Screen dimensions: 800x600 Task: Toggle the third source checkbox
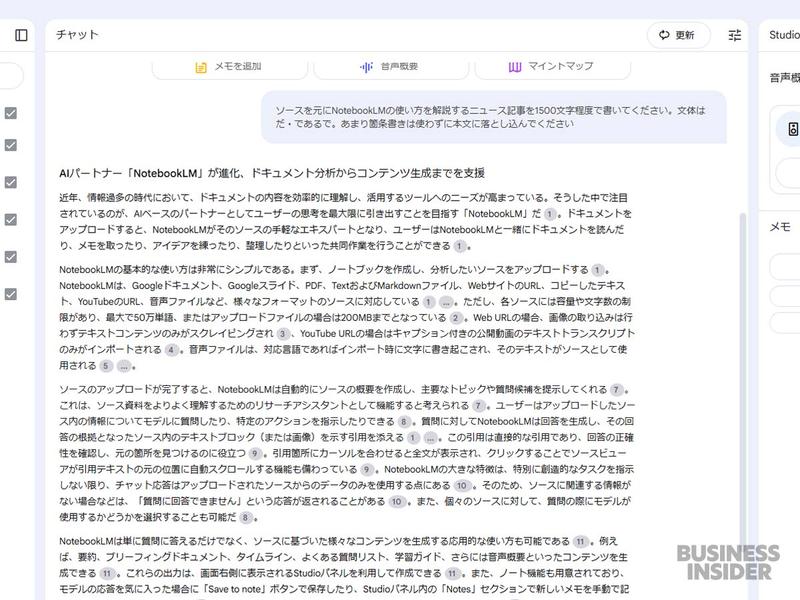click(11, 182)
